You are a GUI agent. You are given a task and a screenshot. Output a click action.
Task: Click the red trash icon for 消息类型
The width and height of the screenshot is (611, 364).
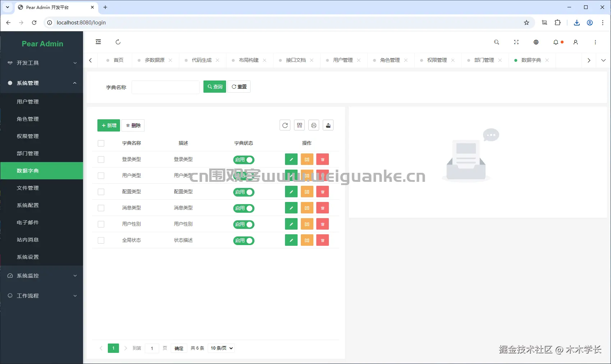pyautogui.click(x=323, y=208)
